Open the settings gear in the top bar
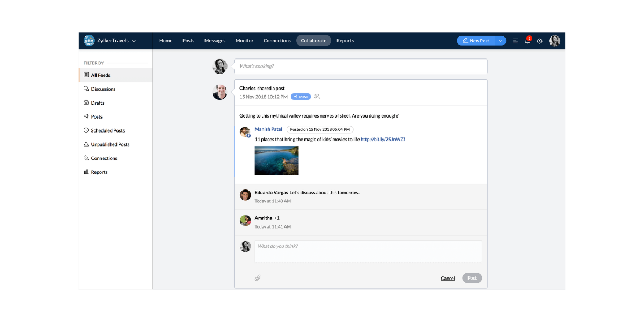Screen dimensions: 644x322 [x=540, y=40]
